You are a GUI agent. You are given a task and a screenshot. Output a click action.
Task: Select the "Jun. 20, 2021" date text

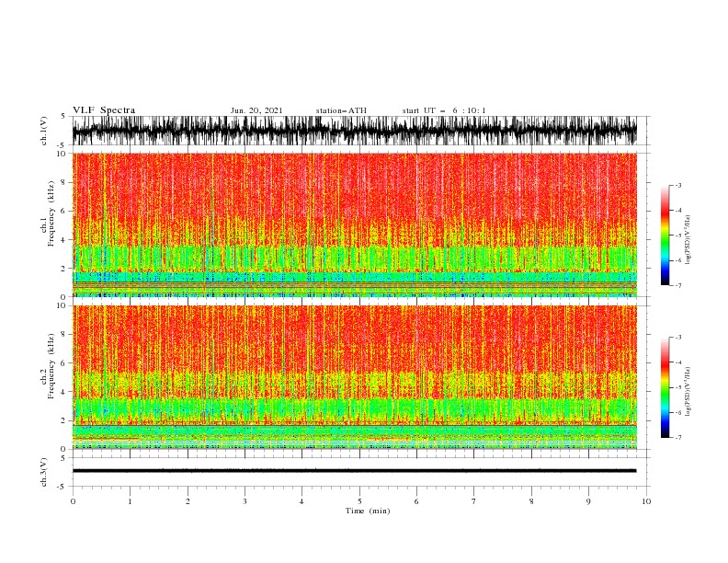pos(256,110)
